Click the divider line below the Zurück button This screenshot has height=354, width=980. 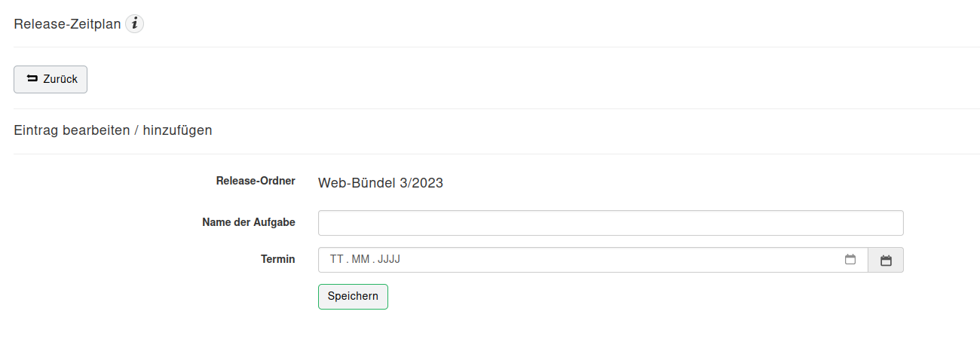click(497, 108)
